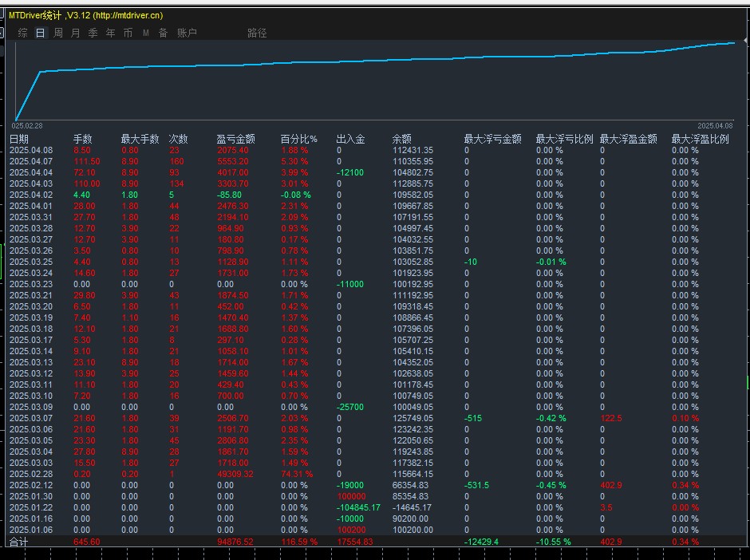Click the -531.5 floating loss amount

[477, 485]
